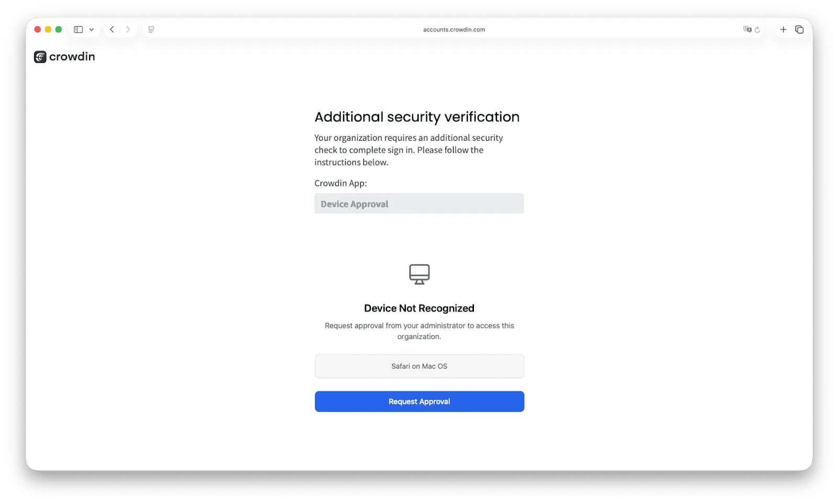Screen dimensions: 838x504
Task: Minimize the Safari window
Action: (x=48, y=29)
